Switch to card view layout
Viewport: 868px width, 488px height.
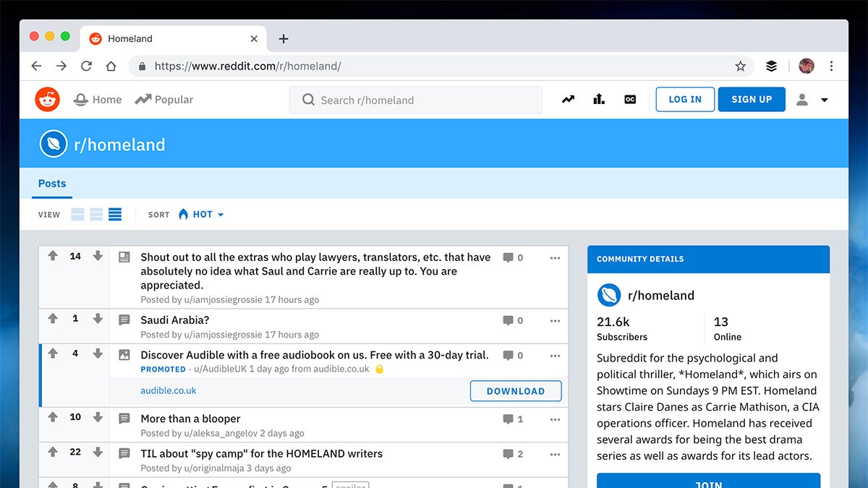tap(77, 214)
